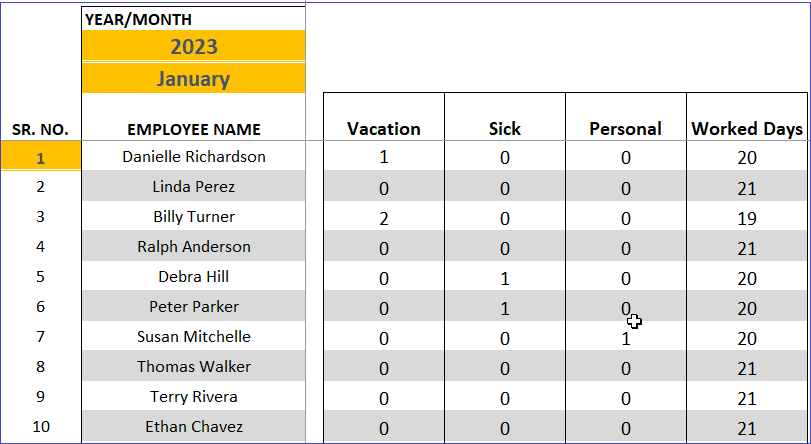Select Linda Perez's Worked Days cell
This screenshot has width=811, height=444.
tap(747, 187)
